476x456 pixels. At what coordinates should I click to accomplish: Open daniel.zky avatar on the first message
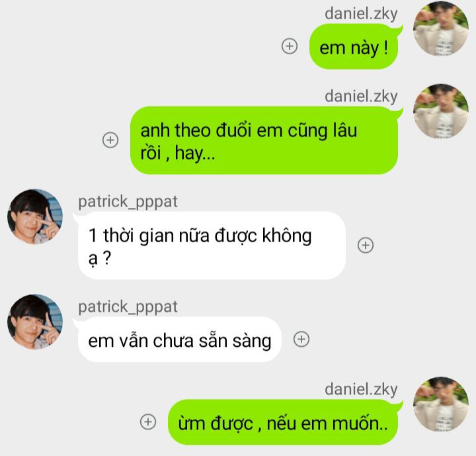click(x=441, y=28)
